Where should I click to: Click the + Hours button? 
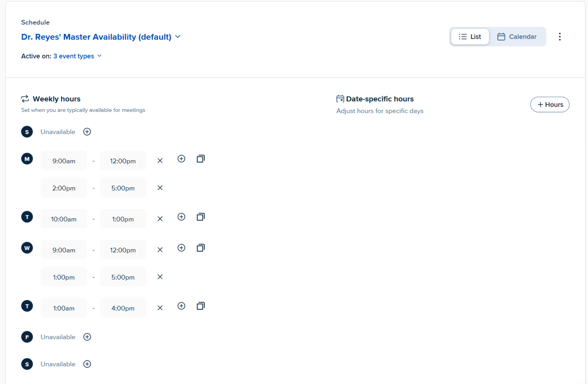tap(550, 104)
